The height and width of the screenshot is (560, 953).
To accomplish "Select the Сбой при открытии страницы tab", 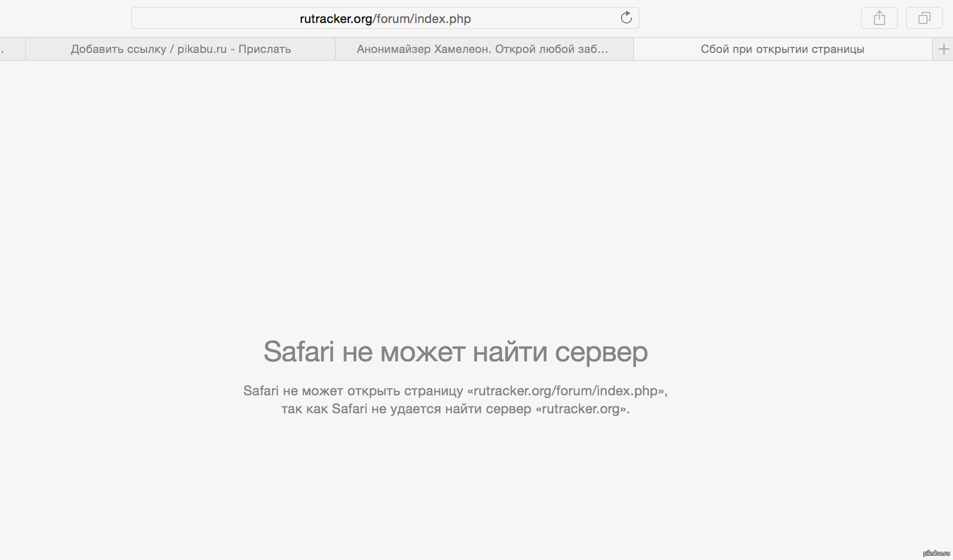I will (x=783, y=49).
